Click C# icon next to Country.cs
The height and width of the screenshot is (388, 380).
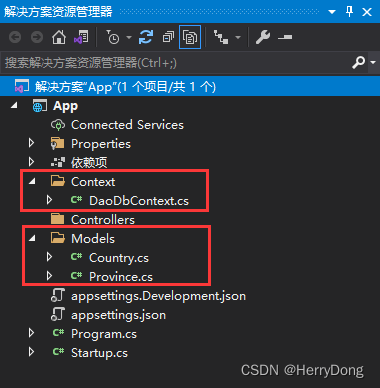click(76, 257)
